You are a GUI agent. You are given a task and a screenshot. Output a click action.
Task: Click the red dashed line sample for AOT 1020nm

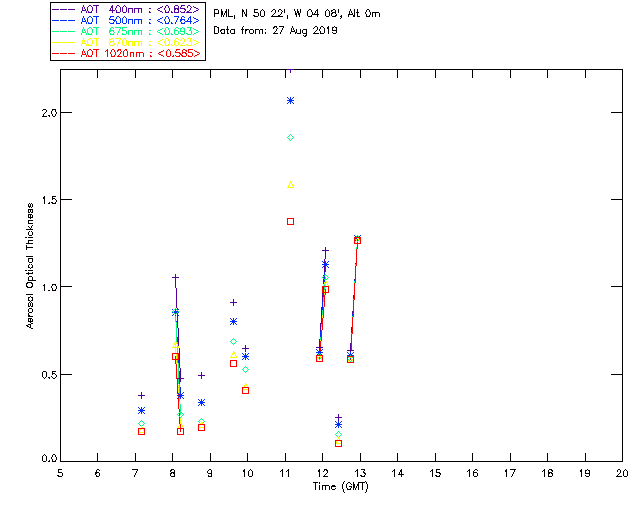(64, 54)
